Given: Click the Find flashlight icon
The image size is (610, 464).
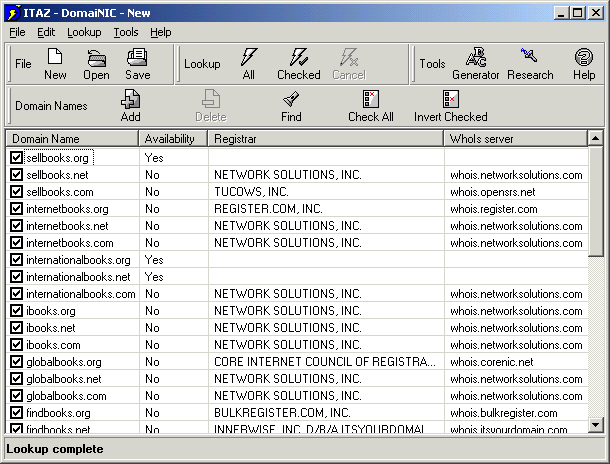Looking at the screenshot, I should [291, 99].
